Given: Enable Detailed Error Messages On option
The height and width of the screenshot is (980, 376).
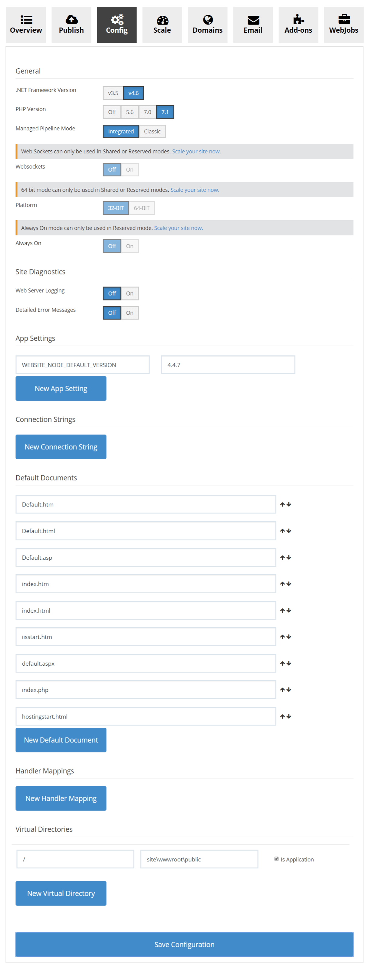Looking at the screenshot, I should pyautogui.click(x=129, y=313).
